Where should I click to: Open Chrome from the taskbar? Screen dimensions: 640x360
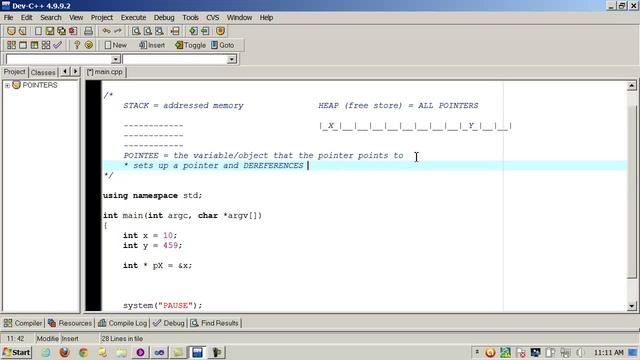click(x=83, y=352)
